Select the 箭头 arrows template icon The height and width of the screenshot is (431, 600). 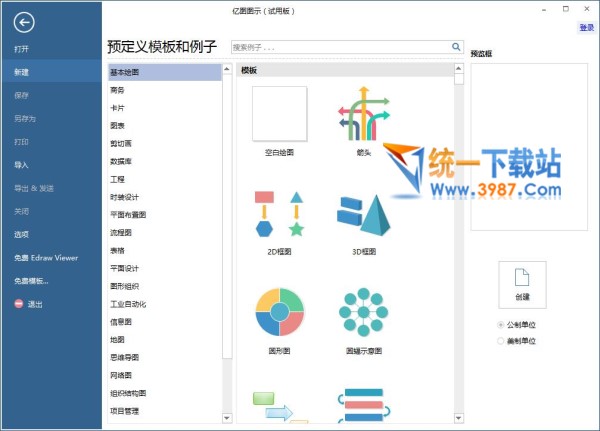(362, 114)
